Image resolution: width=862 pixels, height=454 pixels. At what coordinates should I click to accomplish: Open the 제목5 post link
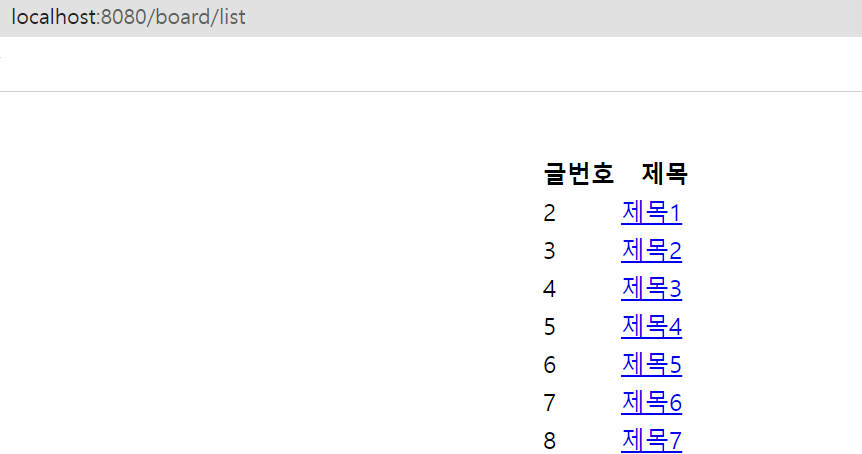651,364
